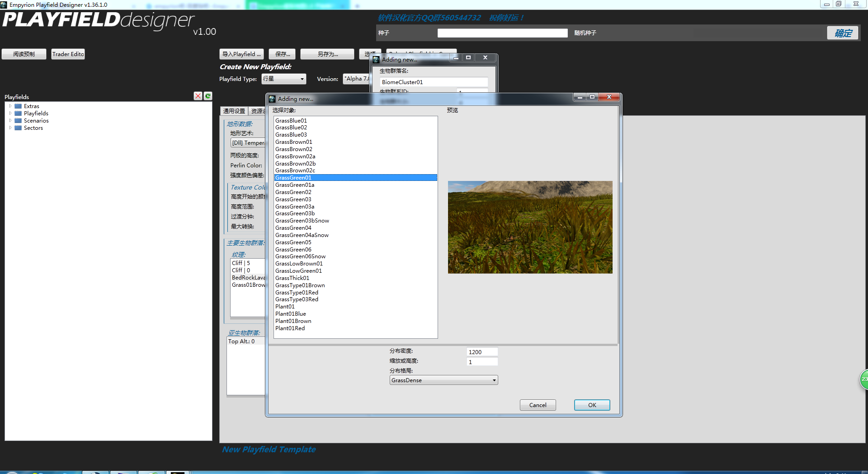
Task: Select the 'Top Alt.: 0' sub-biome entry
Action: tap(246, 341)
